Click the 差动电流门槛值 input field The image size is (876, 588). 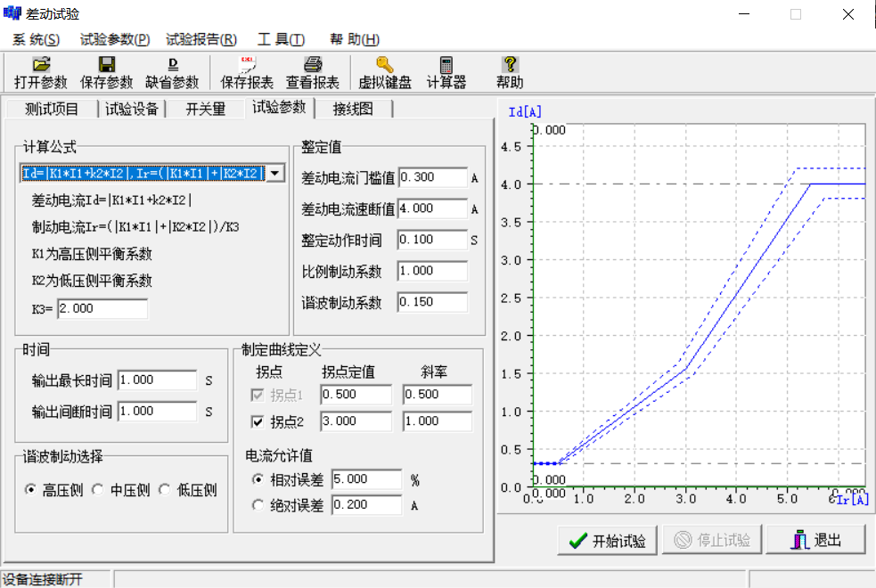[434, 177]
